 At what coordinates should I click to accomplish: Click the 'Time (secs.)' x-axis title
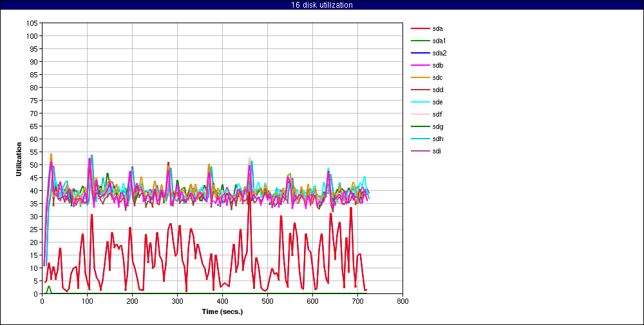click(222, 311)
